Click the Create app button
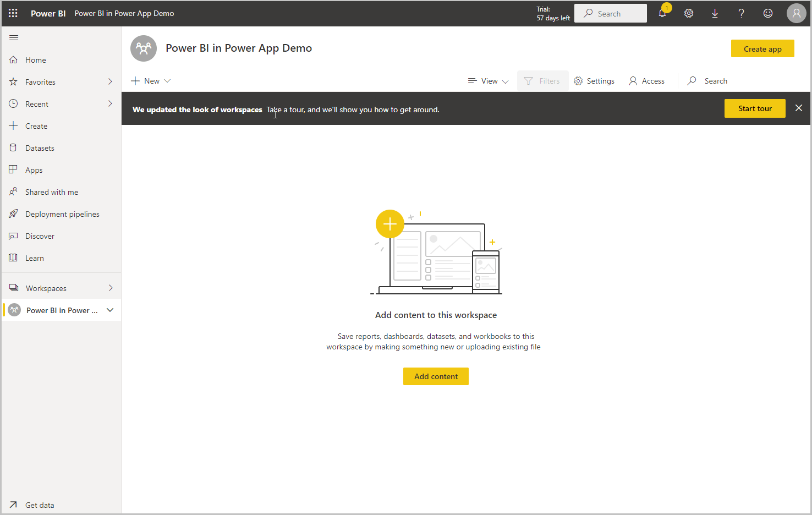The width and height of the screenshot is (812, 515). 762,48
